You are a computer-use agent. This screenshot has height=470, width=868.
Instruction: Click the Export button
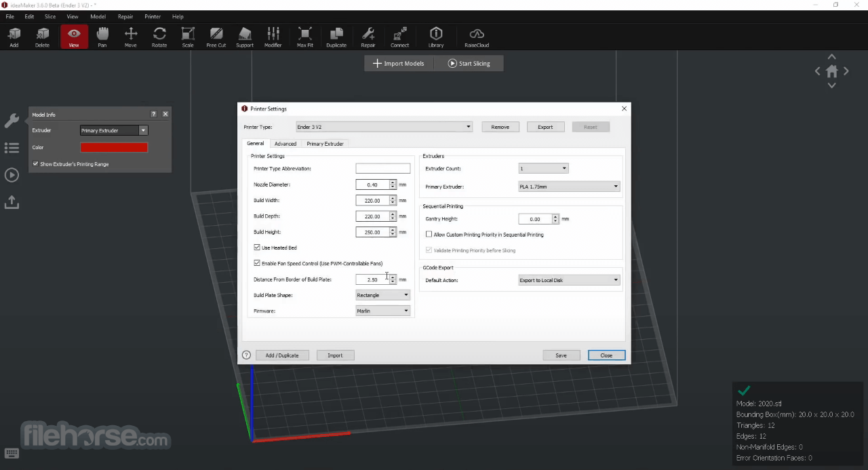click(545, 127)
